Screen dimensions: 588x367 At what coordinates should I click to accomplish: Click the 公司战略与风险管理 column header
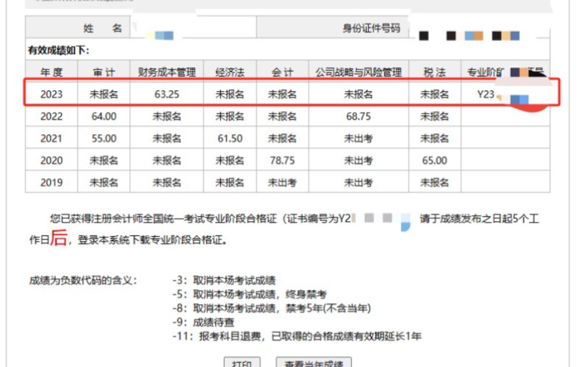[x=358, y=72]
